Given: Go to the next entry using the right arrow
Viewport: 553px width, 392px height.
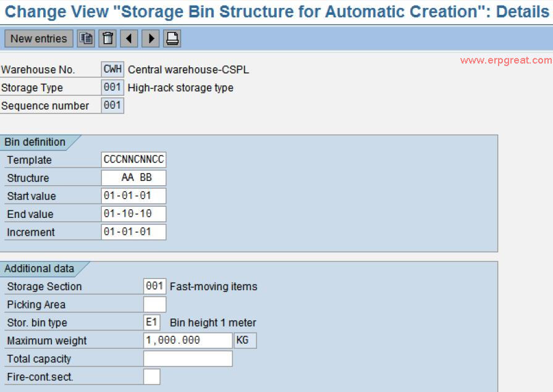Looking at the screenshot, I should coord(151,38).
